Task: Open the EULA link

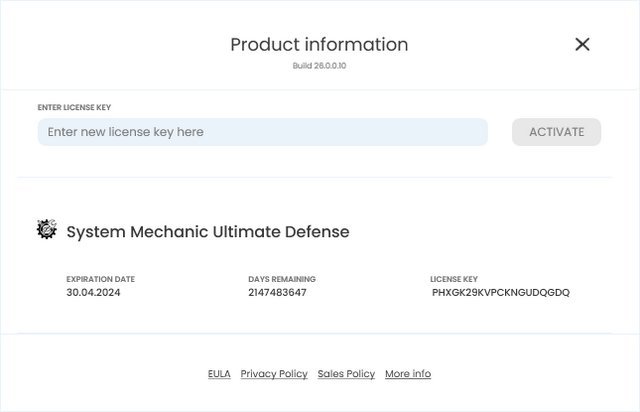Action: coord(219,374)
